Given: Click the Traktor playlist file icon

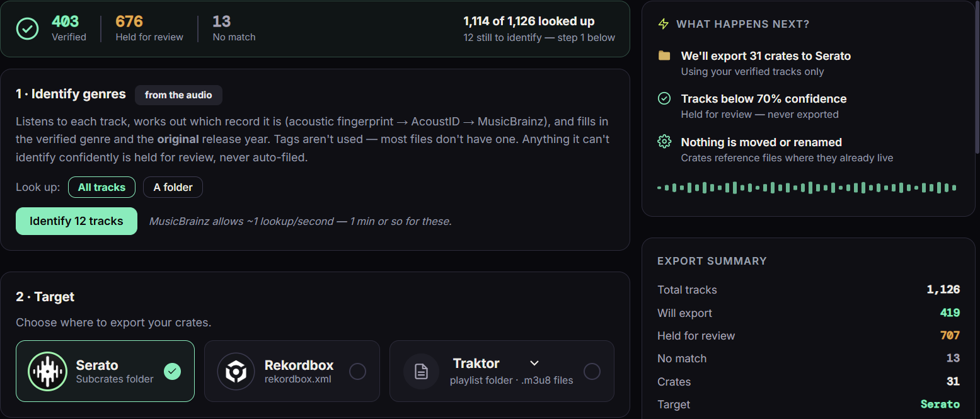Looking at the screenshot, I should 421,372.
